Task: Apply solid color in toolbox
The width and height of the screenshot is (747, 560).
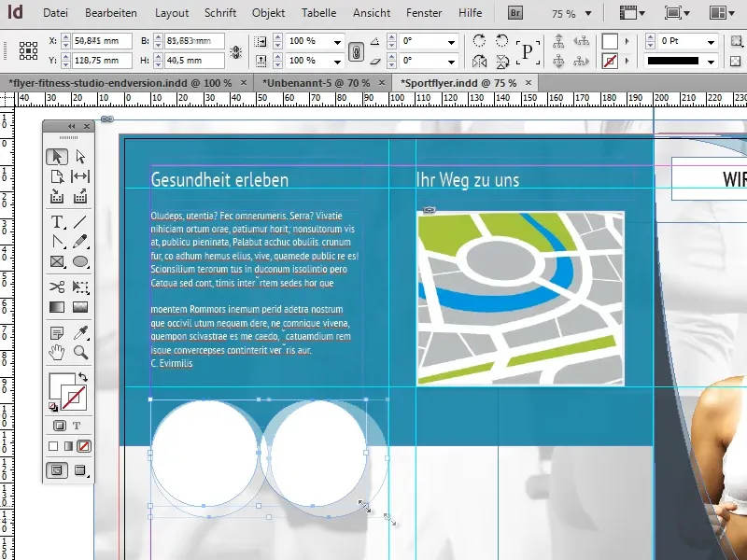Action: tap(53, 446)
